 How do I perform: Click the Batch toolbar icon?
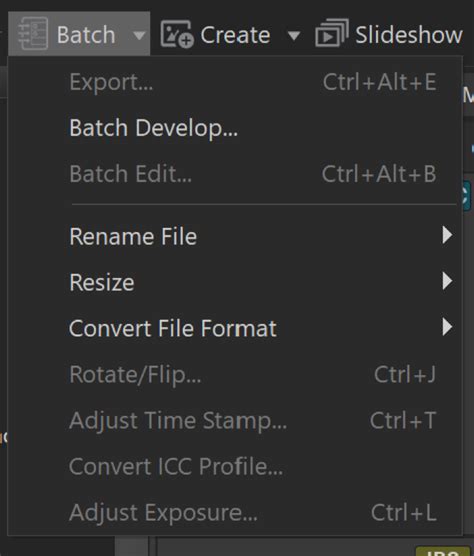33,34
